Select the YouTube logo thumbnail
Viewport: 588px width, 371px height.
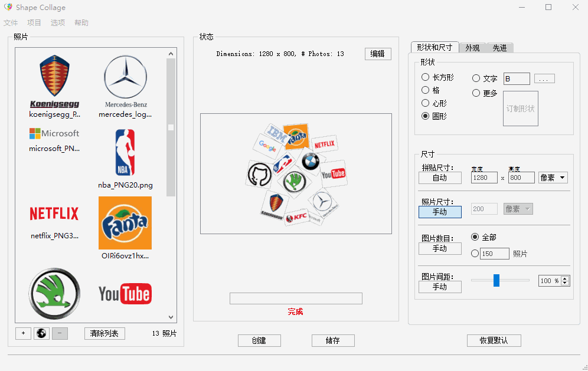pyautogui.click(x=125, y=293)
